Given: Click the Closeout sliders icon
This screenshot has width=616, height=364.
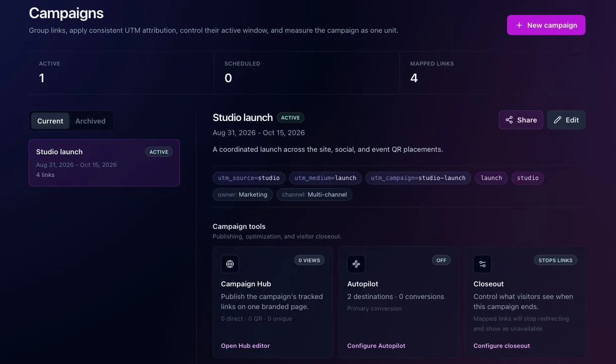Looking at the screenshot, I should (482, 264).
